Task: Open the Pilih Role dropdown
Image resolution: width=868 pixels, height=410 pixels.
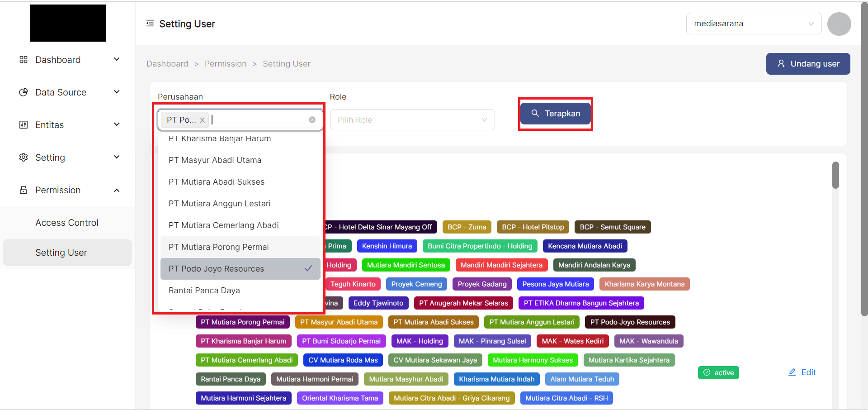Action: click(x=412, y=120)
